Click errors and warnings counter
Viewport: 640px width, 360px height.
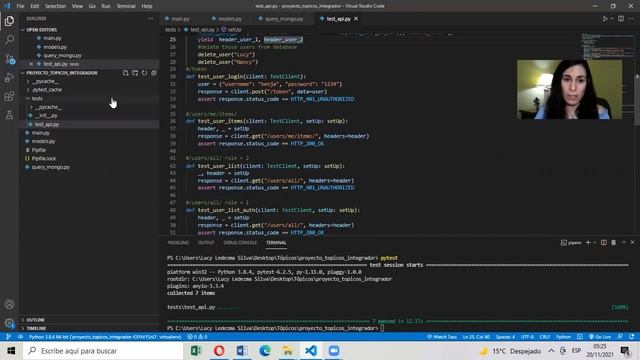(x=197, y=337)
